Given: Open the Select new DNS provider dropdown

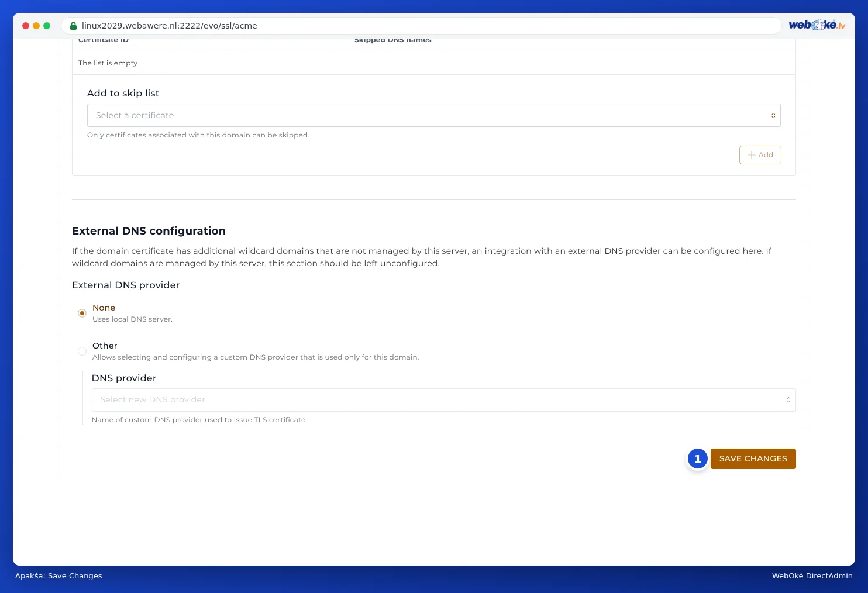Looking at the screenshot, I should click(x=443, y=400).
